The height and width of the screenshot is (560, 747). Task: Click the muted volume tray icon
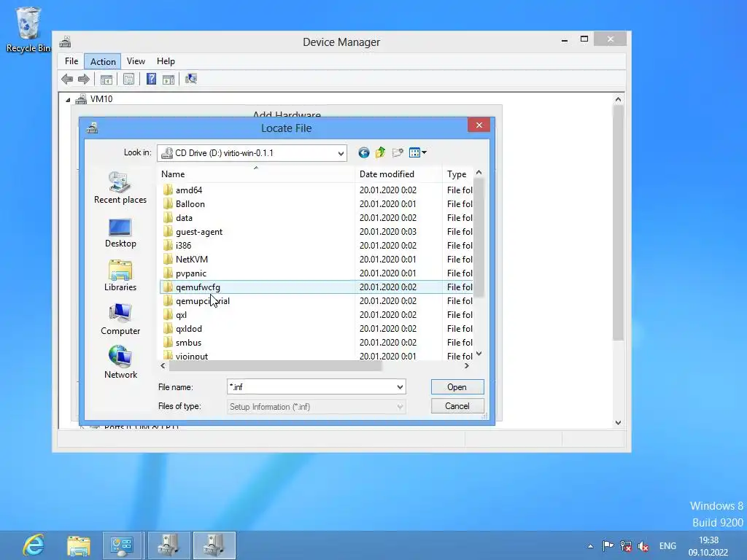(643, 545)
